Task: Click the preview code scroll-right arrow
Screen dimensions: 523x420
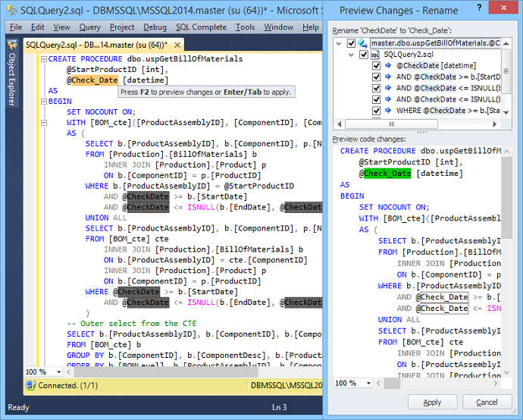Action: [x=496, y=384]
